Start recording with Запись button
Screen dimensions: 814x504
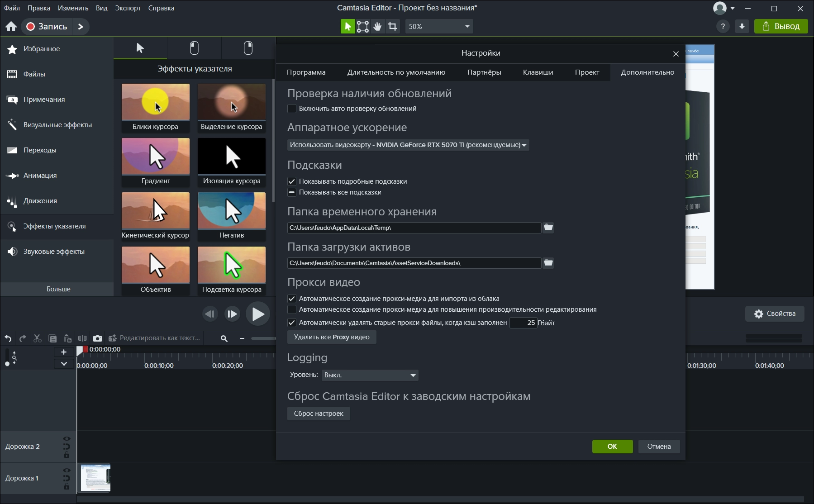(x=47, y=26)
